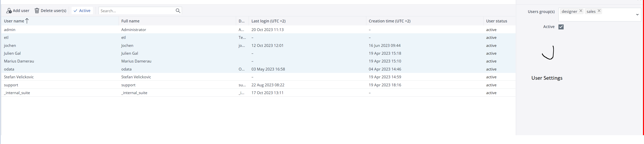This screenshot has height=144, width=644.
Task: Sort by User status column
Action: [x=496, y=21]
